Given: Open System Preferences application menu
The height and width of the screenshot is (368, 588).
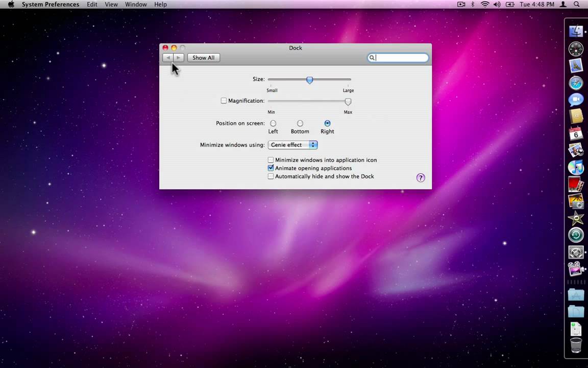Looking at the screenshot, I should (x=50, y=5).
